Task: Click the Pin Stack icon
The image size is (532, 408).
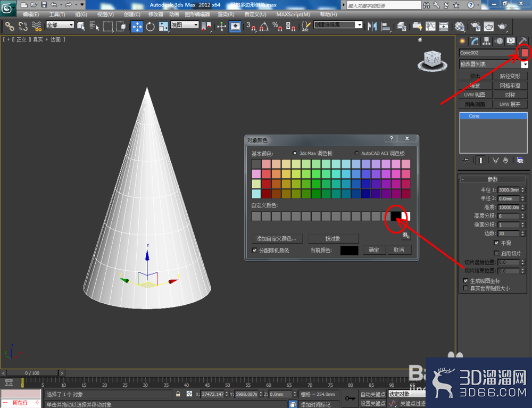Action: click(x=466, y=160)
